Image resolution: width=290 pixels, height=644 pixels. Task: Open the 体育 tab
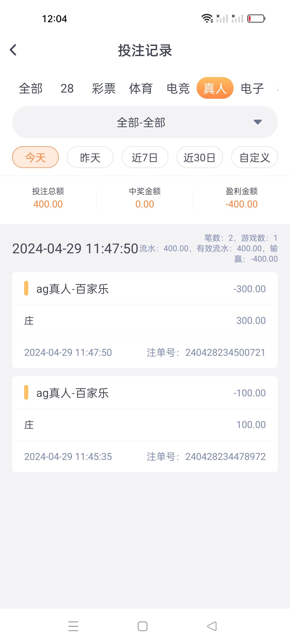(141, 88)
